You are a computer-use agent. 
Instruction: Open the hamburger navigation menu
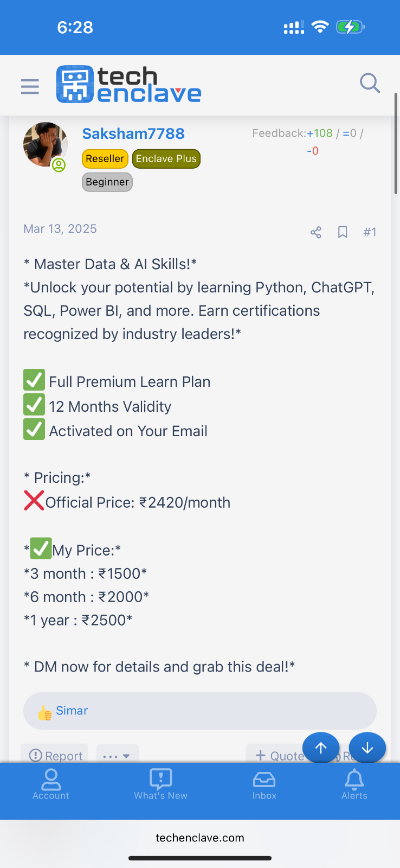point(30,86)
